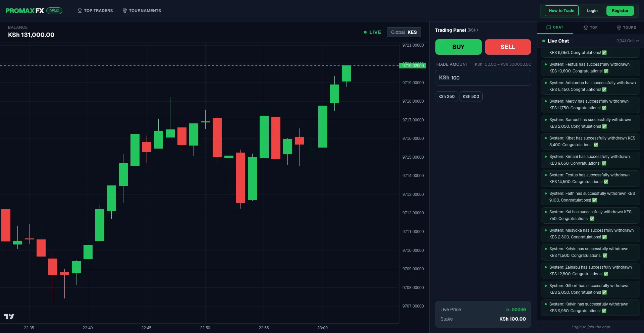This screenshot has height=333, width=644.
Task: Open the How to Trade guide
Action: [561, 11]
